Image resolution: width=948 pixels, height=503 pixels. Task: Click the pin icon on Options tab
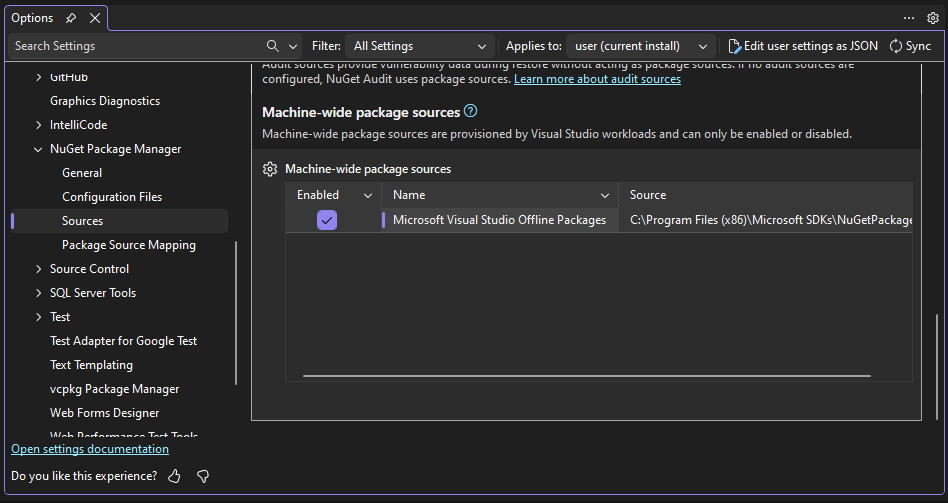[x=71, y=18]
